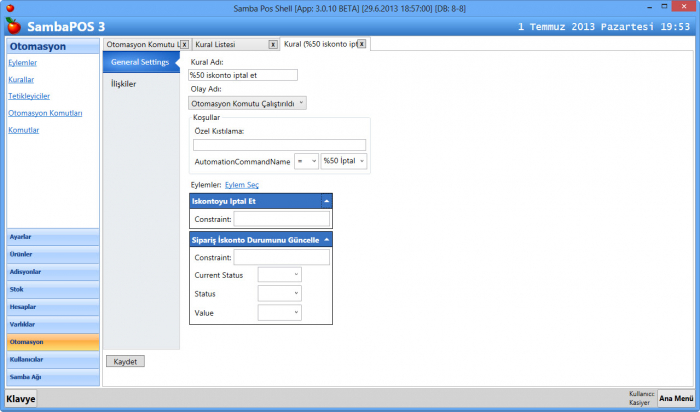Click the Ana Menü button

[x=676, y=398]
